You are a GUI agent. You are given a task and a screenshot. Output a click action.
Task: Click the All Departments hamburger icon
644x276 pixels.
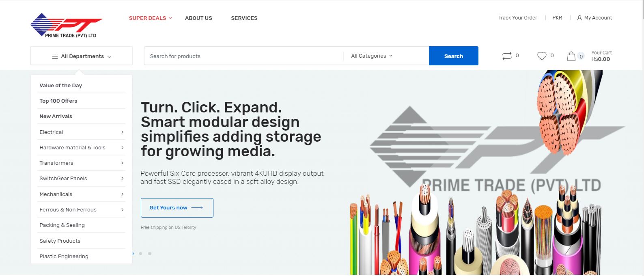coord(55,57)
